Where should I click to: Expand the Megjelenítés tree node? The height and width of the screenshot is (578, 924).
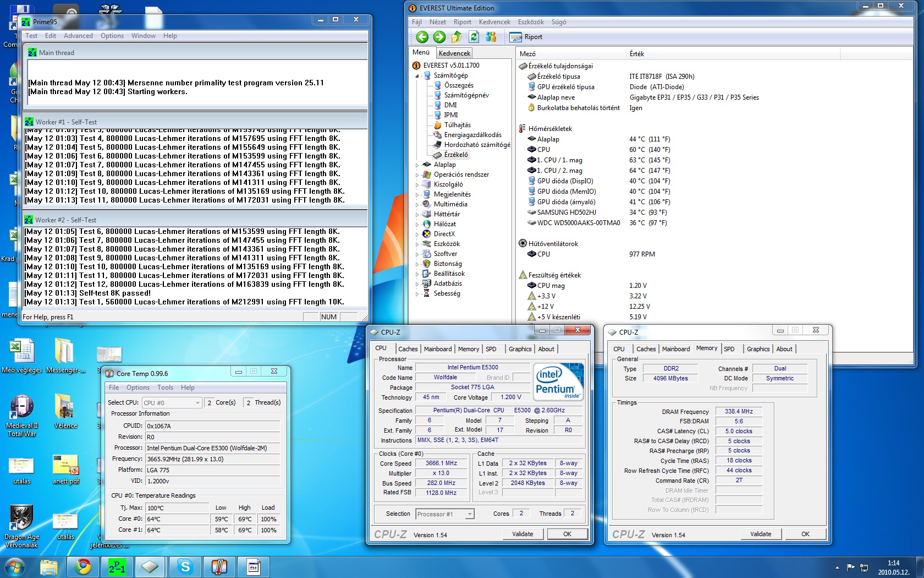(x=417, y=194)
